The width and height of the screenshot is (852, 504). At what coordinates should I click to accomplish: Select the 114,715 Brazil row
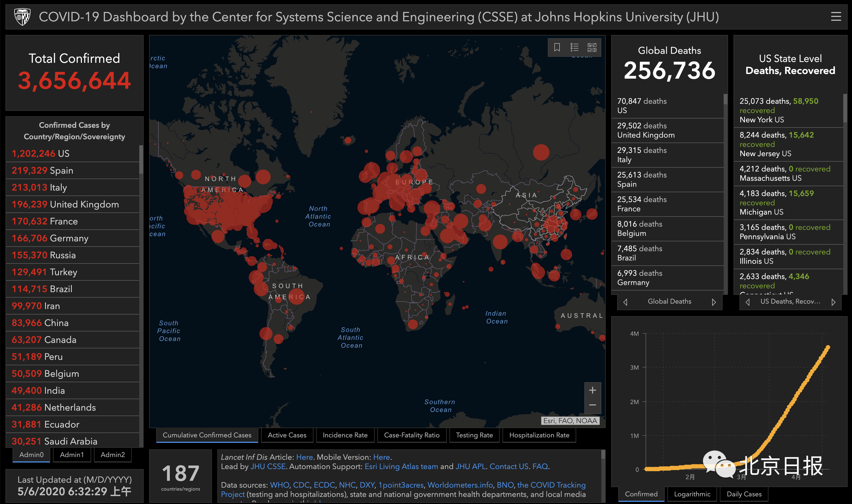click(73, 289)
